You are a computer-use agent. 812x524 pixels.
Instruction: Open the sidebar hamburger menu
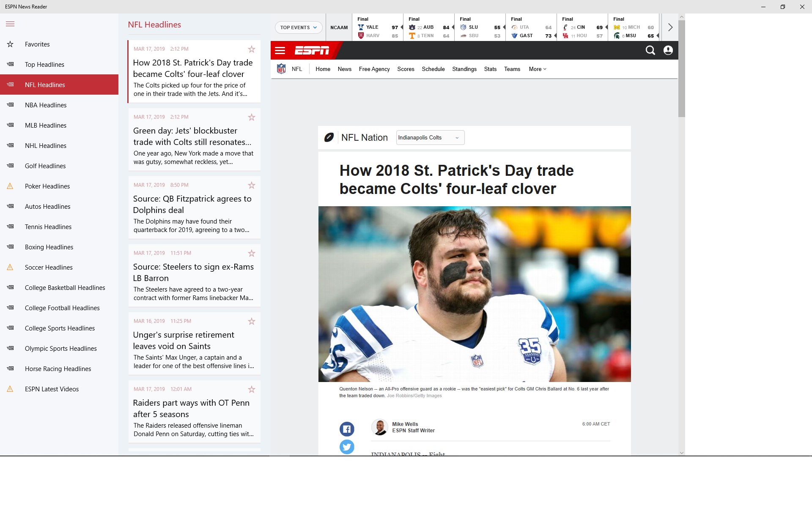coord(10,24)
